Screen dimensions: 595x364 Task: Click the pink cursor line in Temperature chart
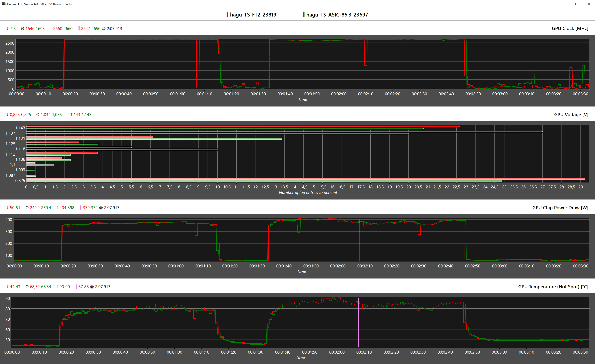point(358,322)
